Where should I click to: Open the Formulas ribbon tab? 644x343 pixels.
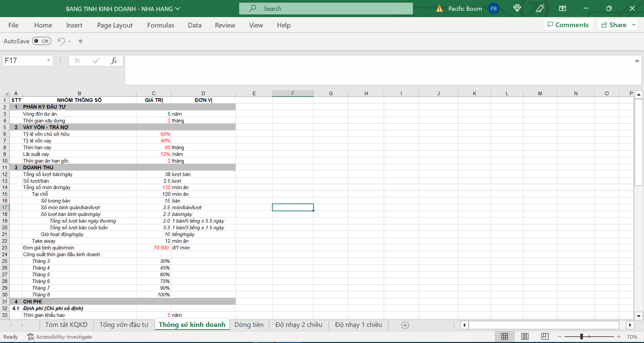[x=160, y=25]
